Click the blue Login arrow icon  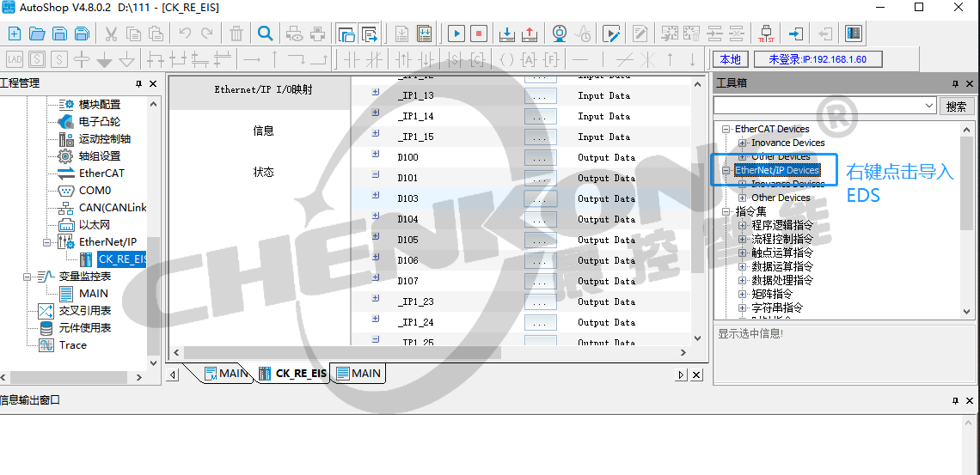[796, 33]
